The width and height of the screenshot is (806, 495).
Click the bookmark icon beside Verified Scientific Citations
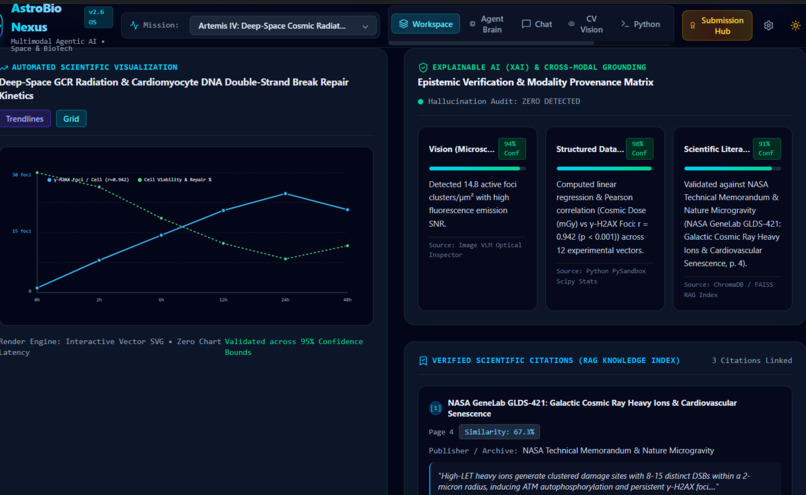point(423,361)
